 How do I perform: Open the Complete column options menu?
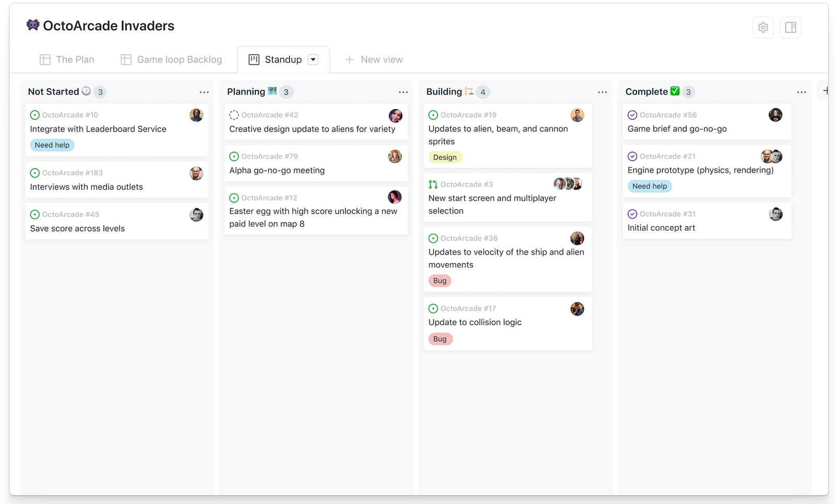[x=802, y=92]
